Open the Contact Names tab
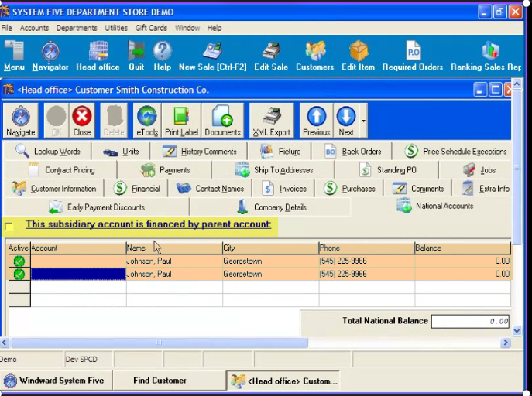The height and width of the screenshot is (396, 532). point(211,189)
